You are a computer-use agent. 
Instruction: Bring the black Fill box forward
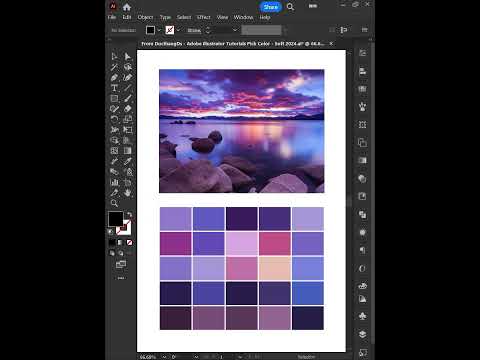[x=115, y=219]
